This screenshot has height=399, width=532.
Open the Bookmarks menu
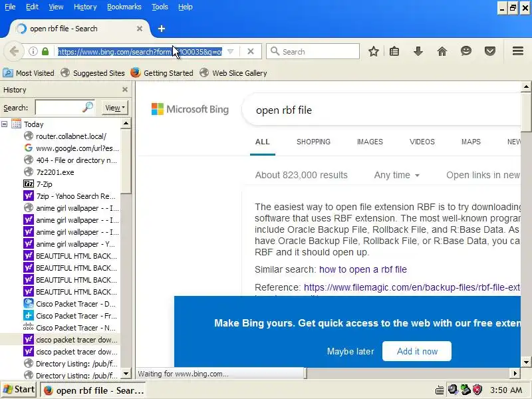124,7
